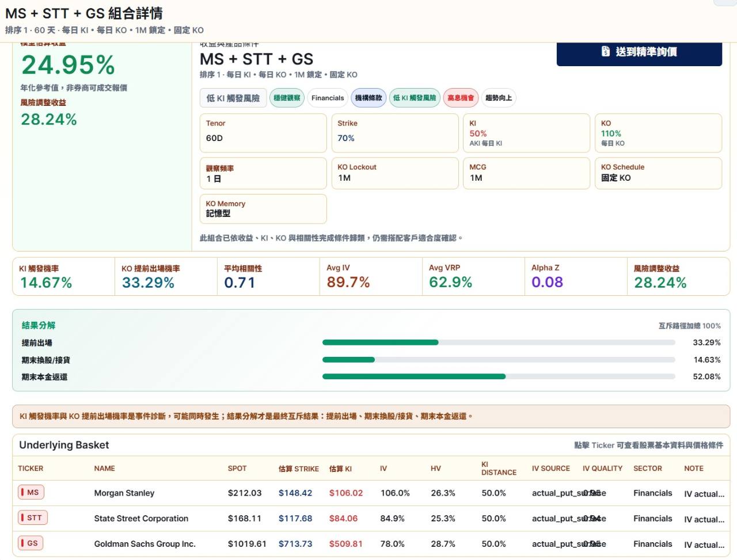Select the 機構條款 tag
737x560 pixels.
click(x=368, y=98)
